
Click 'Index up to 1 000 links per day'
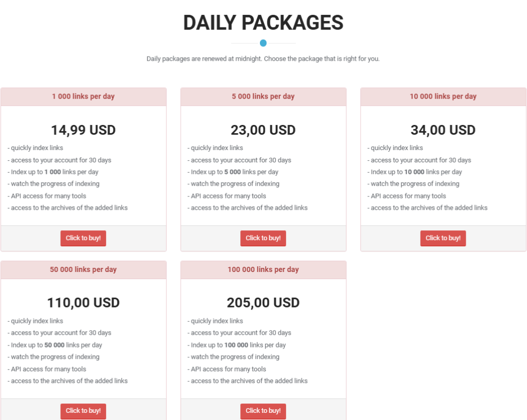pos(55,172)
